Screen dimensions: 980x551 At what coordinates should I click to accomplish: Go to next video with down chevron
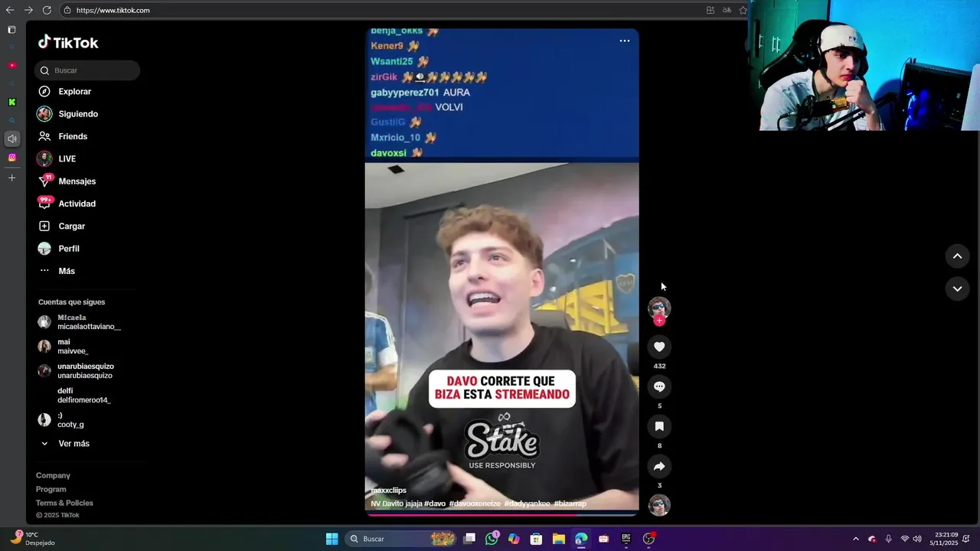(x=957, y=289)
